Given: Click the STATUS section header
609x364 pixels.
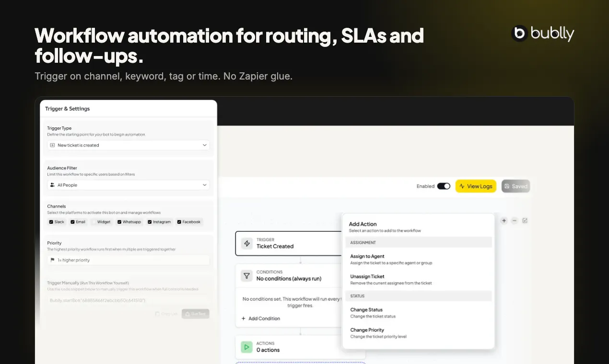Looking at the screenshot, I should (x=418, y=296).
